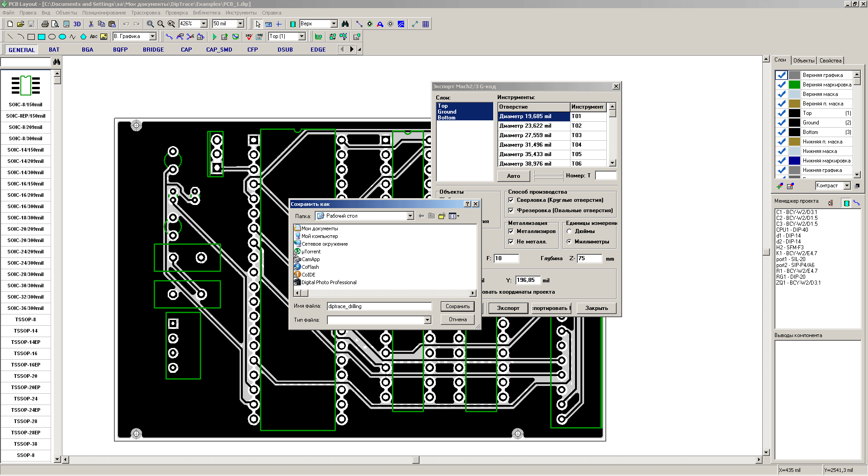Screen dimensions: 868x476
Task: Click the go back arrow in save dialog
Action: coord(421,216)
